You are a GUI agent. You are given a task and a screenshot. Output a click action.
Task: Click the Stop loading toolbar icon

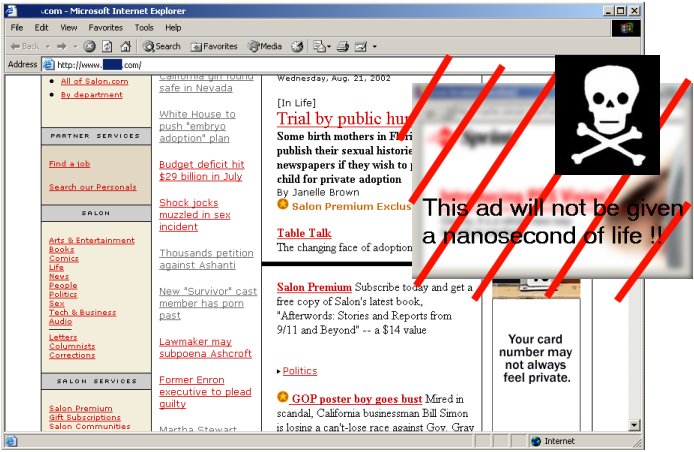pyautogui.click(x=89, y=46)
